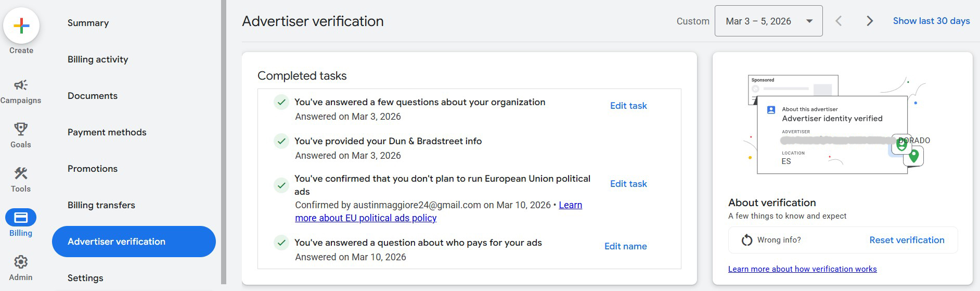Go to the previous date range arrow
Viewport: 980px width, 291px height.
tap(839, 21)
